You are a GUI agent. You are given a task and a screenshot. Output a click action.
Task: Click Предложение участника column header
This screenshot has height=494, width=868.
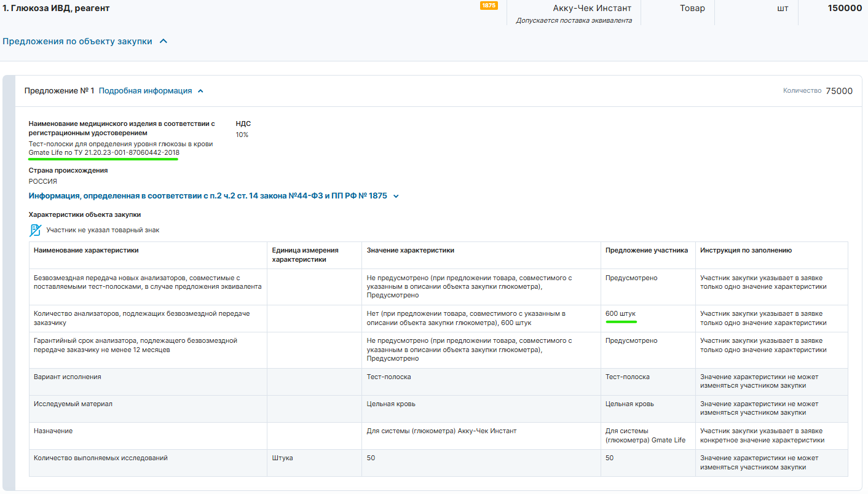pos(647,250)
